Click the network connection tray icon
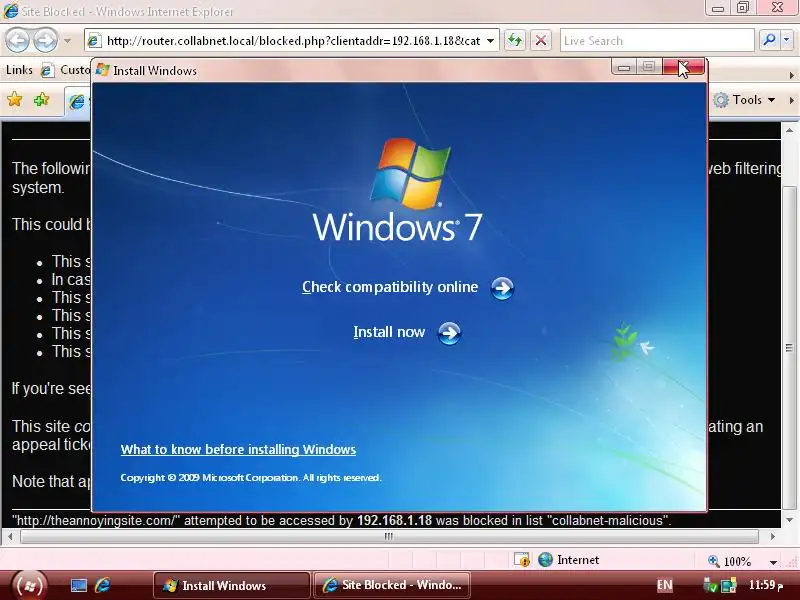The width and height of the screenshot is (800, 600). coord(729,585)
